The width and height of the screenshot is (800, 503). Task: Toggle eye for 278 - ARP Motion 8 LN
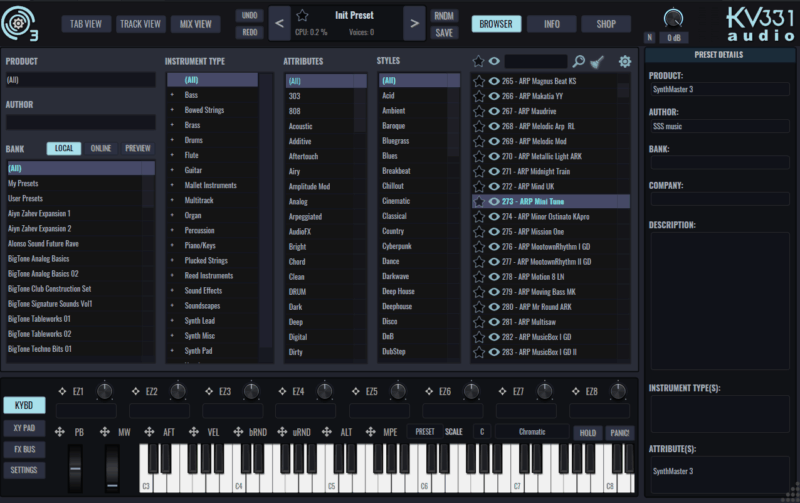click(494, 277)
